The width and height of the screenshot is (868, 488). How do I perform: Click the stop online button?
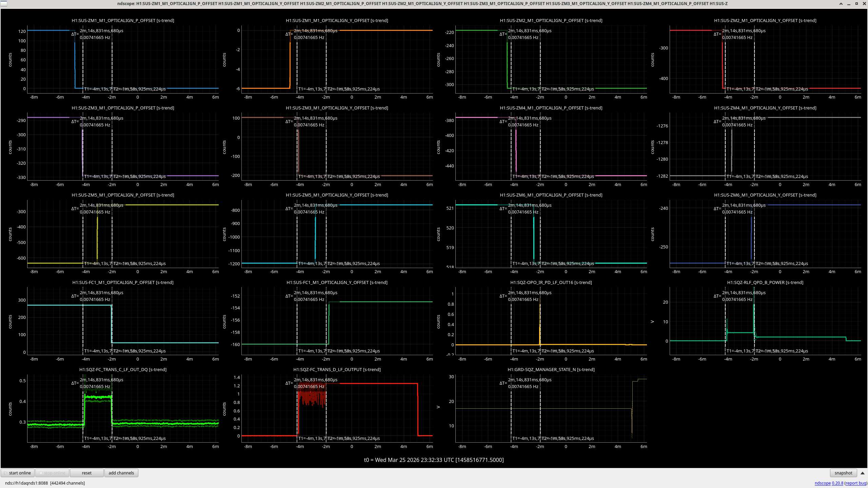click(x=52, y=473)
